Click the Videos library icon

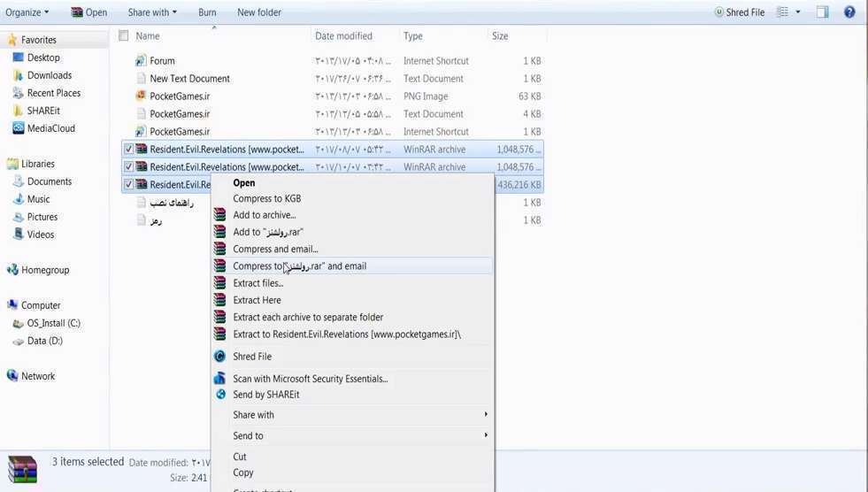point(19,234)
